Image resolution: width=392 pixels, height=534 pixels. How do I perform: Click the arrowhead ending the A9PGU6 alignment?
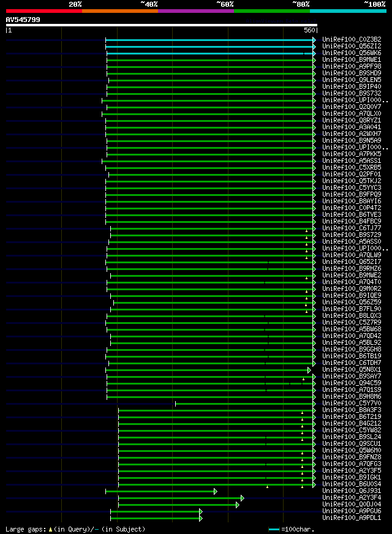[x=201, y=511]
